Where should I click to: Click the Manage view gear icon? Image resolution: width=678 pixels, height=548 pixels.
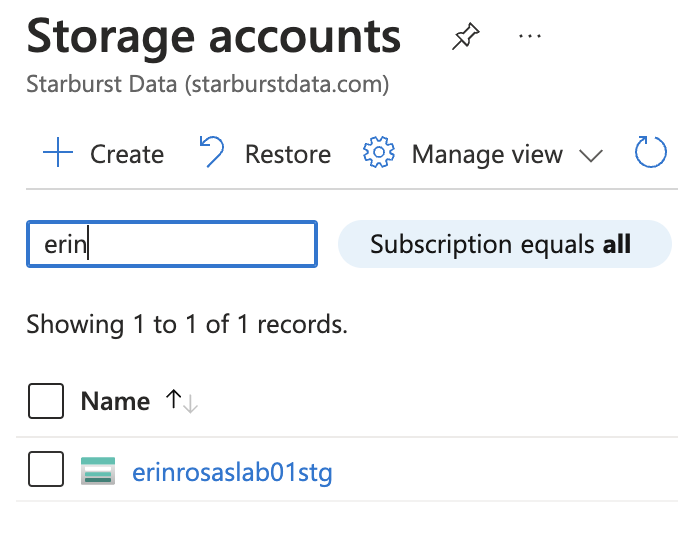tap(379, 152)
